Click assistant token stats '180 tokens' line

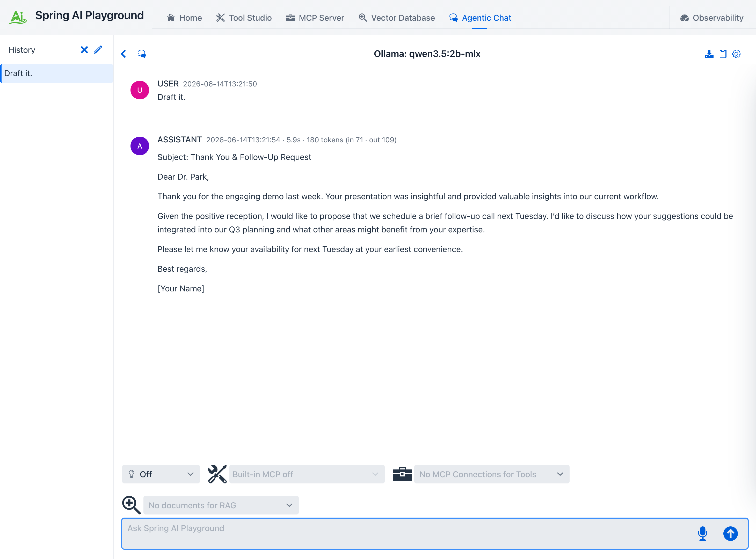coord(351,140)
